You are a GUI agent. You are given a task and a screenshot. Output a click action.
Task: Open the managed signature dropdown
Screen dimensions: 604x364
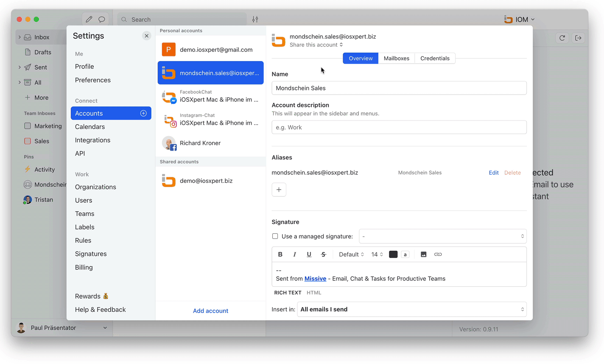click(x=443, y=236)
